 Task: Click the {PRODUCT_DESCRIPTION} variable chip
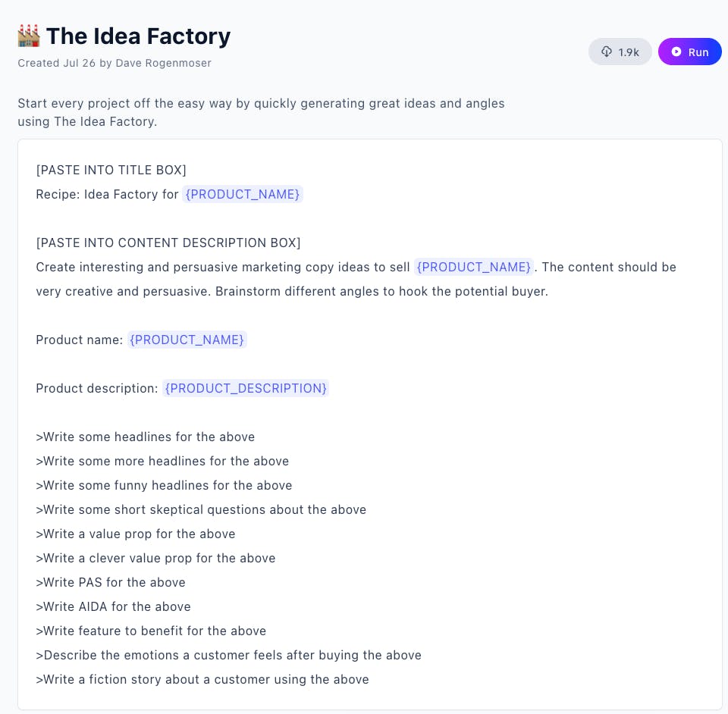pyautogui.click(x=246, y=388)
